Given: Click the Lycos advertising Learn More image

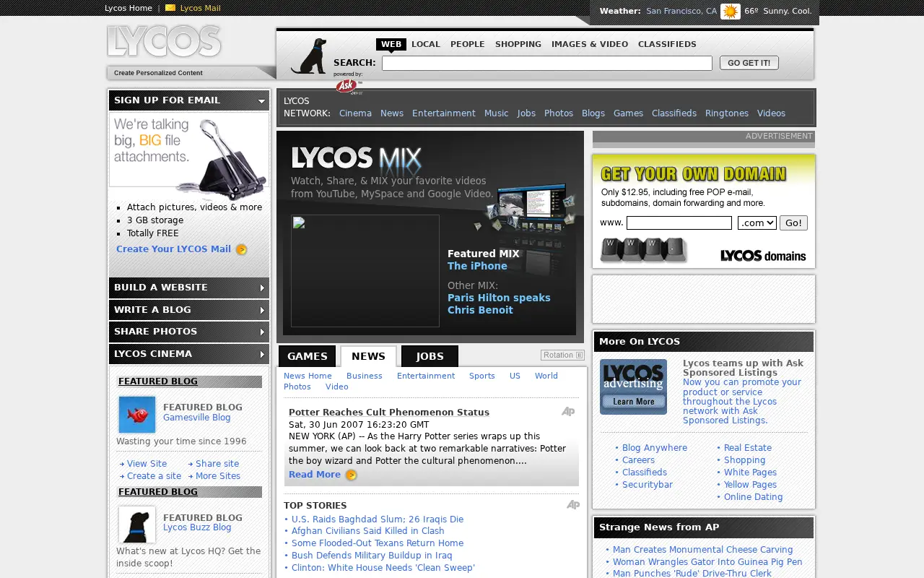Looking at the screenshot, I should coord(633,387).
